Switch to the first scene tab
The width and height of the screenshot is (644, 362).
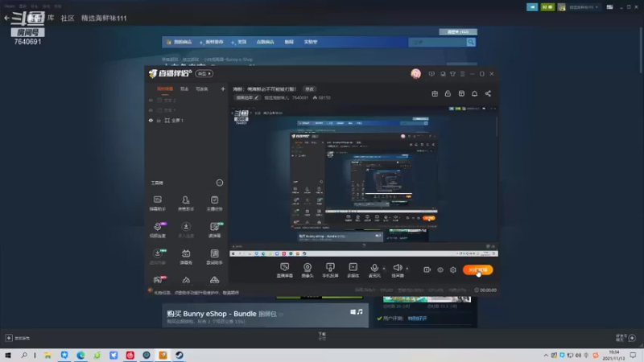tap(165, 89)
